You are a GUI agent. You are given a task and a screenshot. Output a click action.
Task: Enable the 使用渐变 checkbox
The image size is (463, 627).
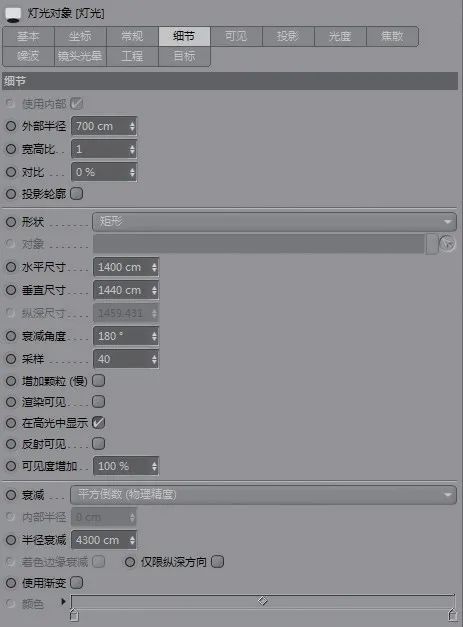[76, 583]
